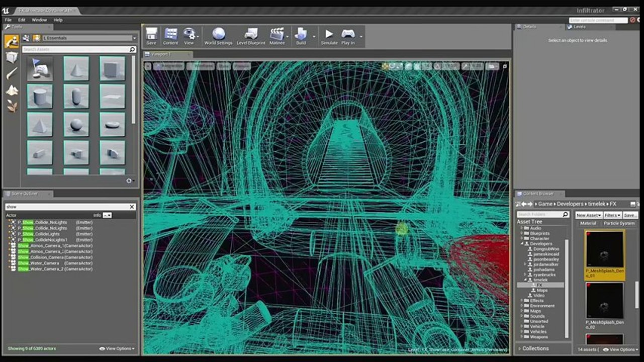Open the New Asset dropdown
This screenshot has height=362, width=644.
[x=589, y=215]
